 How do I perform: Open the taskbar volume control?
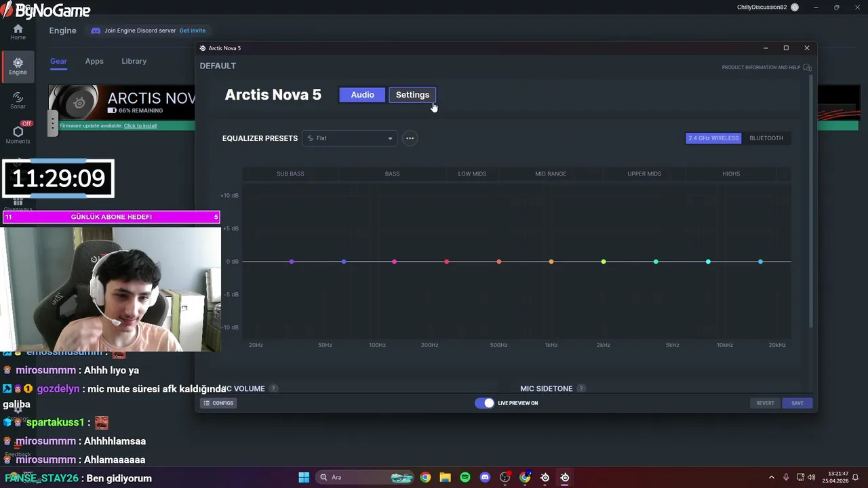coord(813,477)
